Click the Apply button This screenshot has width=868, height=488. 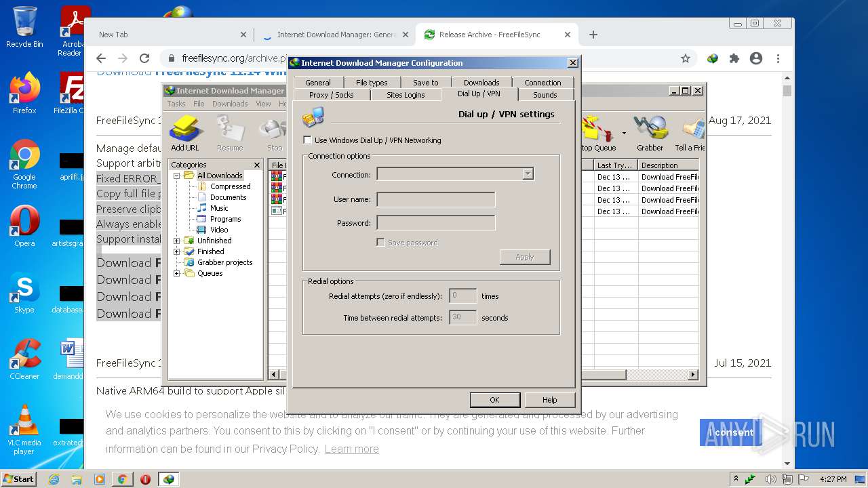(x=525, y=257)
